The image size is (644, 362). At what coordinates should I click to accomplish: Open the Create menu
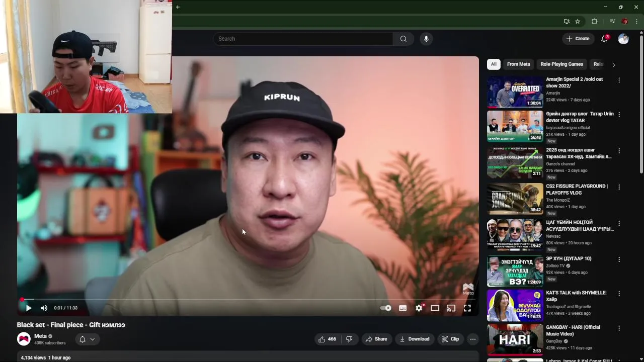tap(578, 39)
